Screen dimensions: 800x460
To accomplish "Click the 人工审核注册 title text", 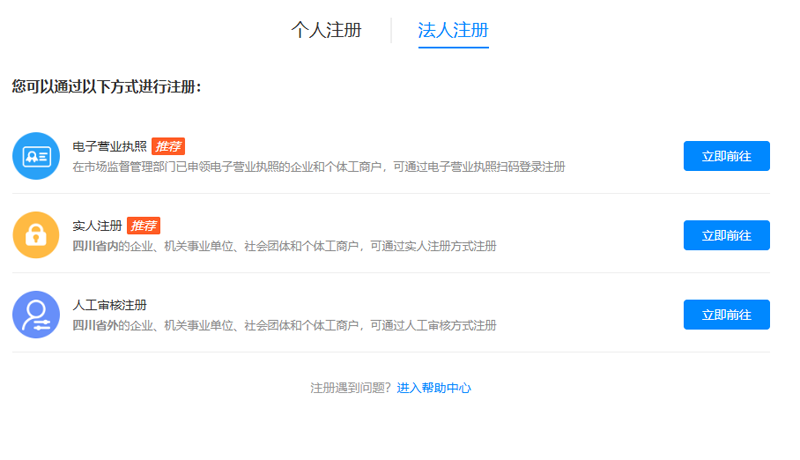I will tap(109, 304).
